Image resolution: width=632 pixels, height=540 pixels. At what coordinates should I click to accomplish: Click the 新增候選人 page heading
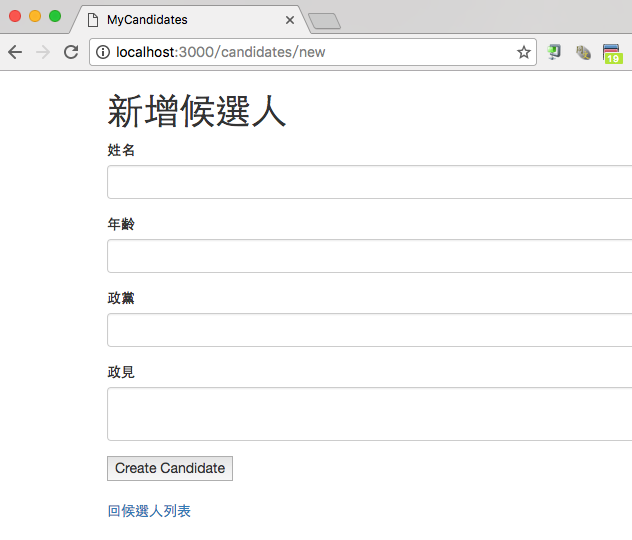197,111
